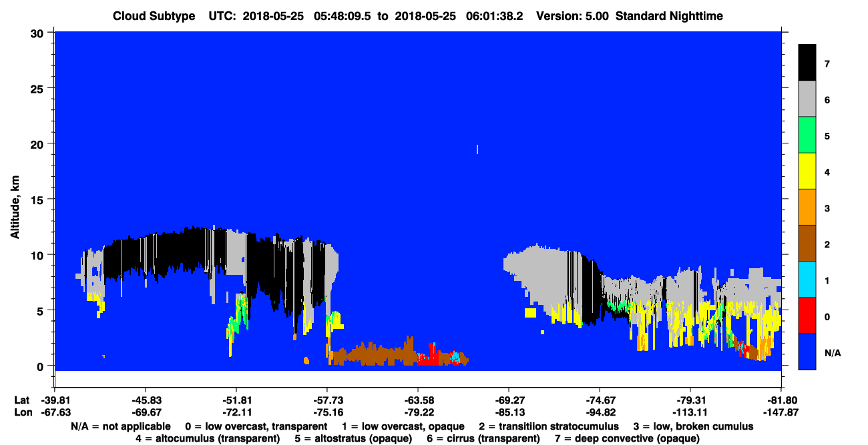
Task: Click the start time '05:48:09.5' in title
Action: [343, 16]
